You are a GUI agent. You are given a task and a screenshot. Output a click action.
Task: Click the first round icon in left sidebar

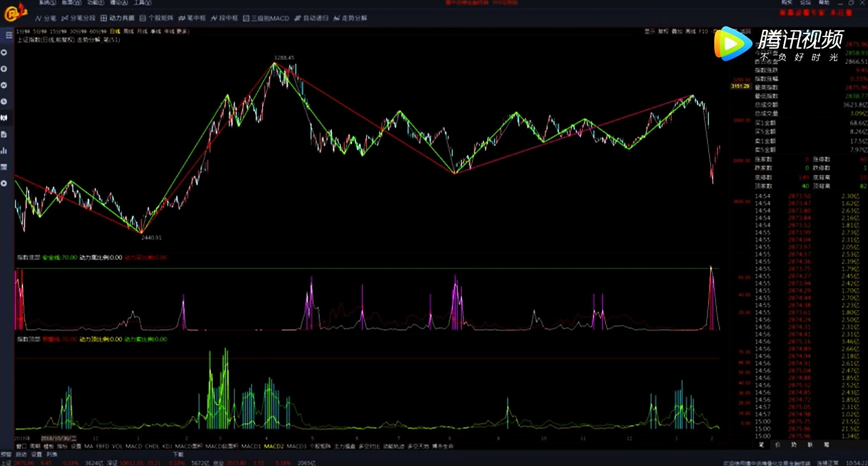[4, 52]
